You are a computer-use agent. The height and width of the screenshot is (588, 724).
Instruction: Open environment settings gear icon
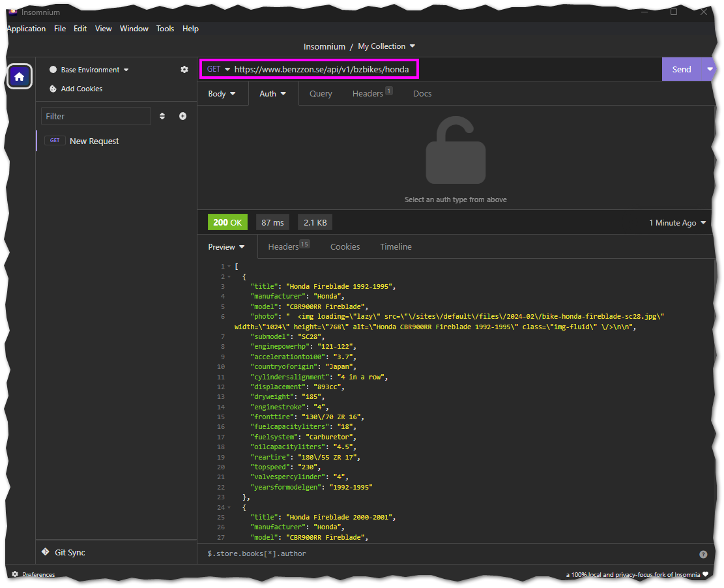point(184,69)
